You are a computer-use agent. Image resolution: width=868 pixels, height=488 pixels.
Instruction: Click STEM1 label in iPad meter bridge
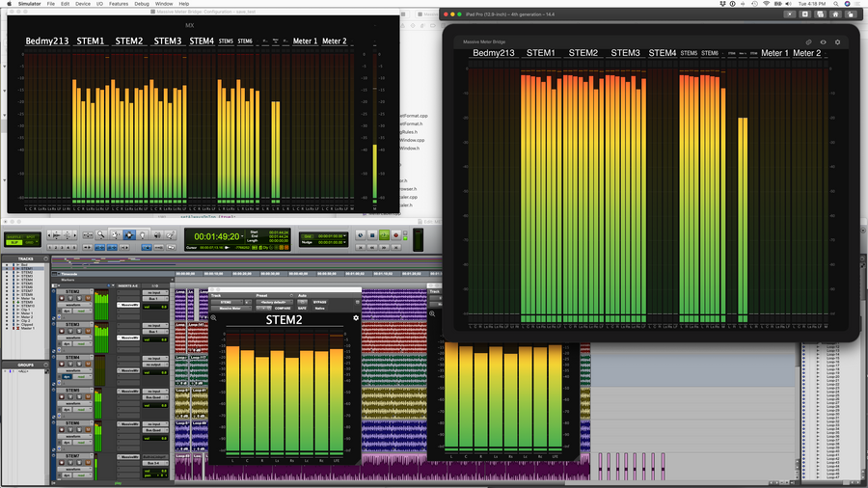tap(541, 53)
